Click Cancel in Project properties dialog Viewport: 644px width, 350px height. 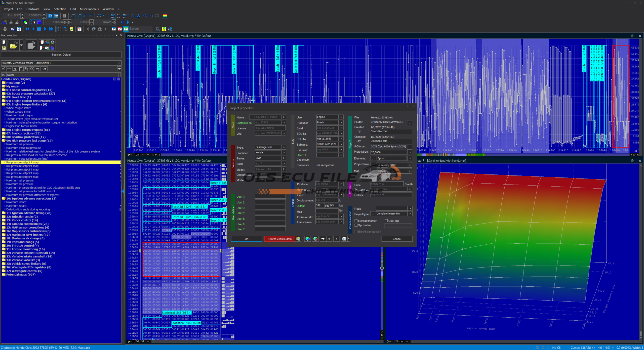(x=397, y=239)
